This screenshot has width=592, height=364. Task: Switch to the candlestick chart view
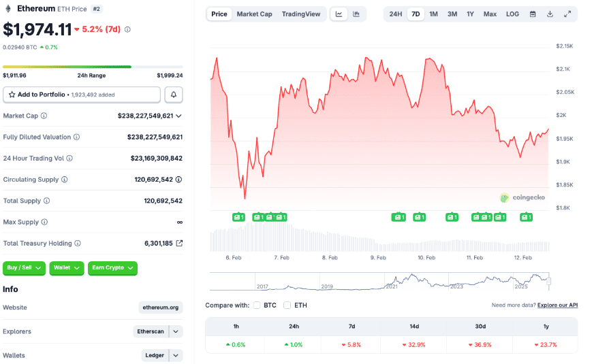pos(356,14)
